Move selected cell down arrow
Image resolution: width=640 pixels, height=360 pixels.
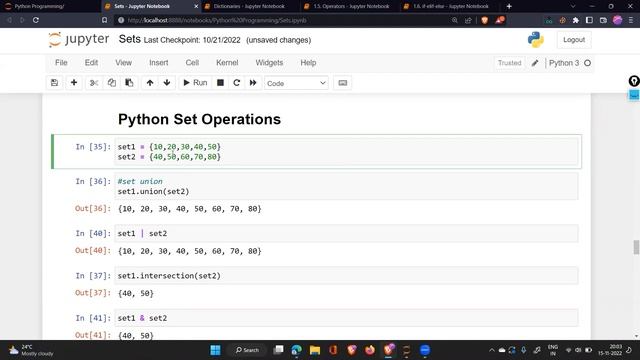pyautogui.click(x=167, y=83)
